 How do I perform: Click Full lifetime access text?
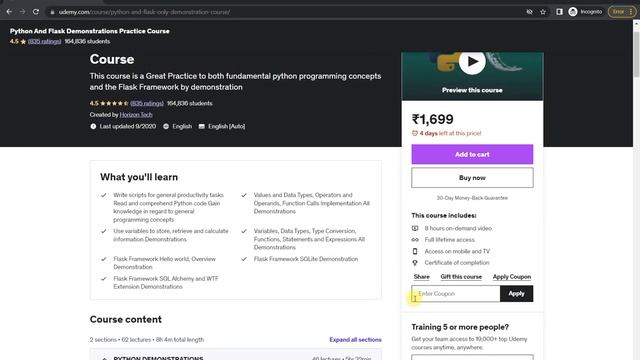(449, 240)
